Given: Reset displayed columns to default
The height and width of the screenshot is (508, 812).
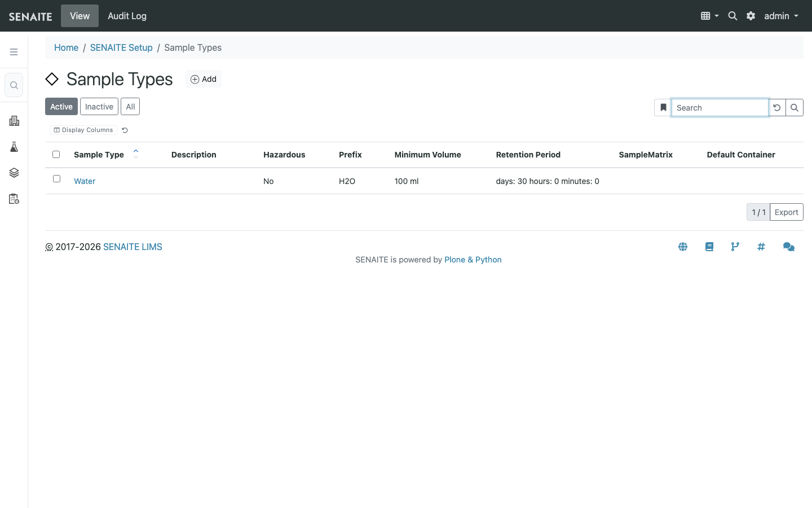Looking at the screenshot, I should click(125, 130).
